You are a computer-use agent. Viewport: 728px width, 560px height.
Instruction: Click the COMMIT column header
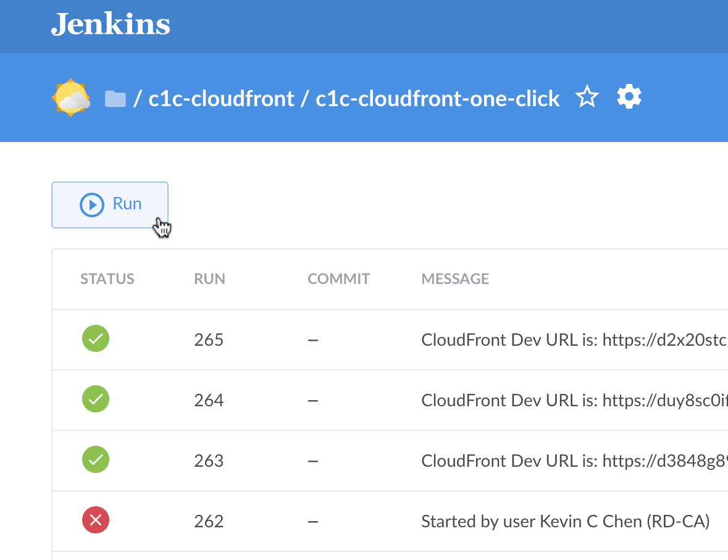pos(338,278)
